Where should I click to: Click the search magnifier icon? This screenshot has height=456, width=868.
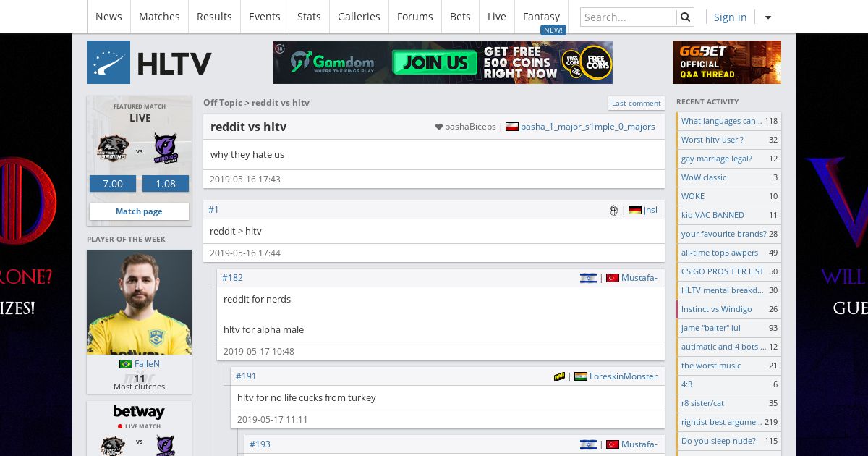click(x=686, y=17)
